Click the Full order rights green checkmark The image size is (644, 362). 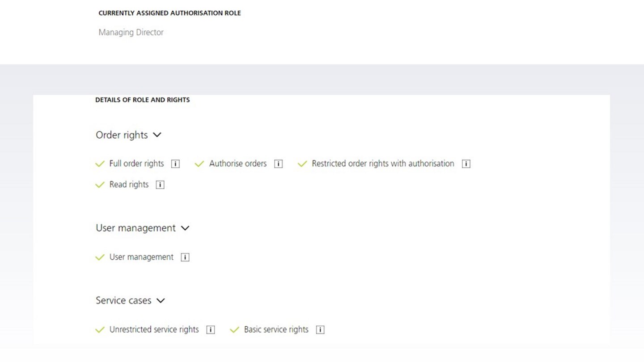click(x=100, y=164)
